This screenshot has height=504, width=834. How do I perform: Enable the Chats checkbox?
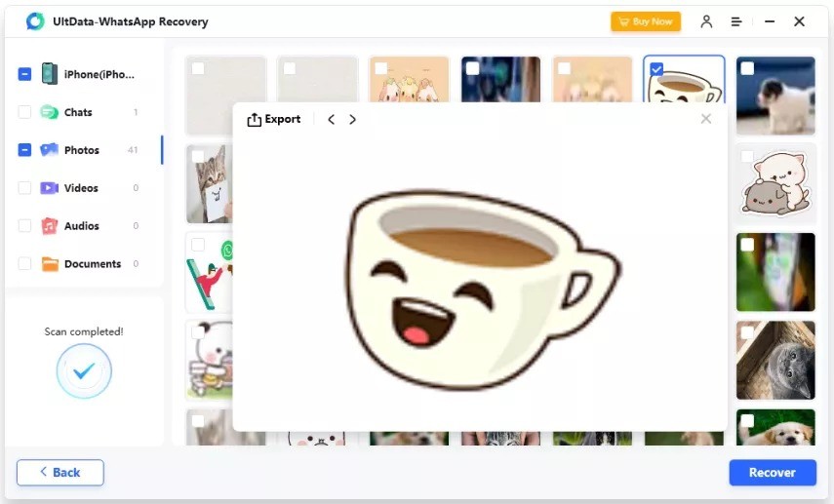24,112
